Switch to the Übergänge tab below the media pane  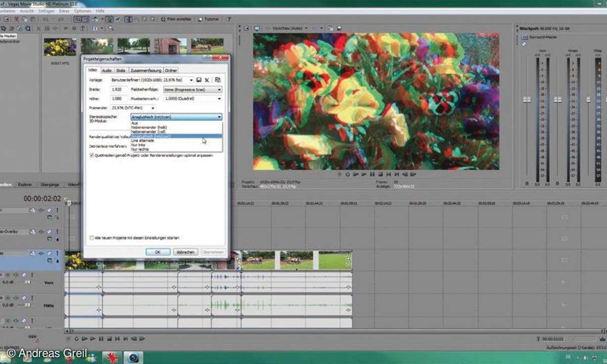point(50,185)
